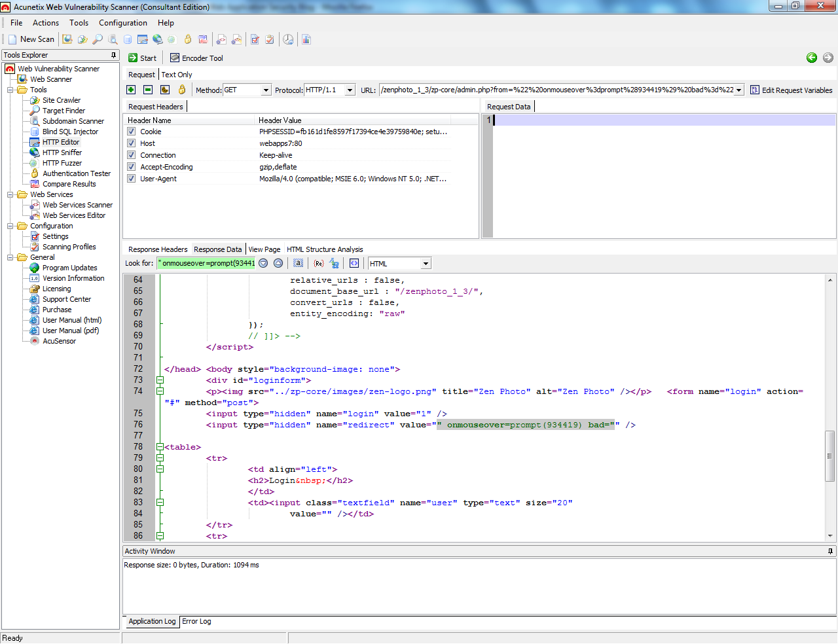Click the padlock icon next to Method
The image size is (838, 644).
coord(182,90)
